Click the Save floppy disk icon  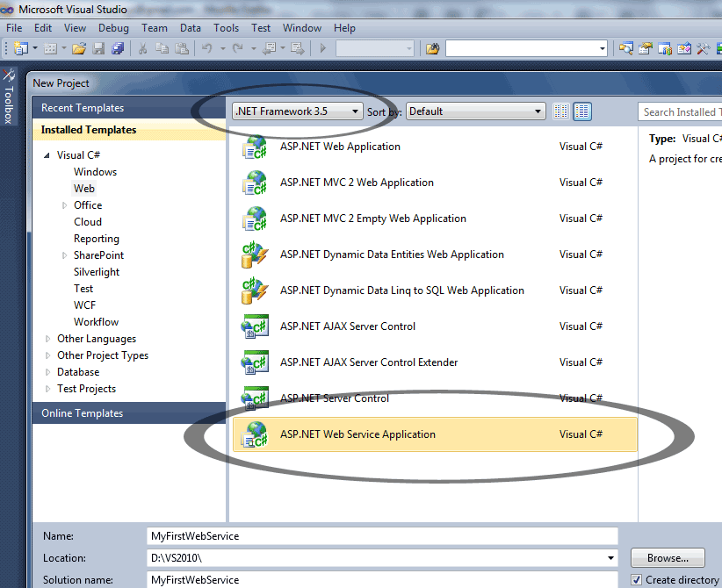point(98,48)
